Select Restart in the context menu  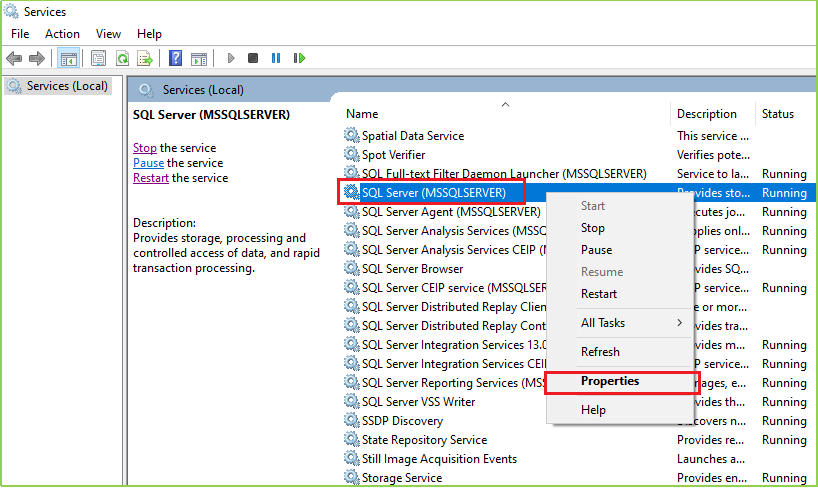coord(599,294)
